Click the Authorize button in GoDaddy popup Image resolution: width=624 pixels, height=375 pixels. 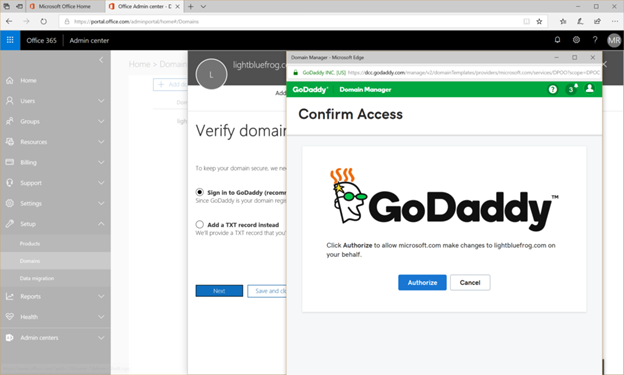(422, 282)
